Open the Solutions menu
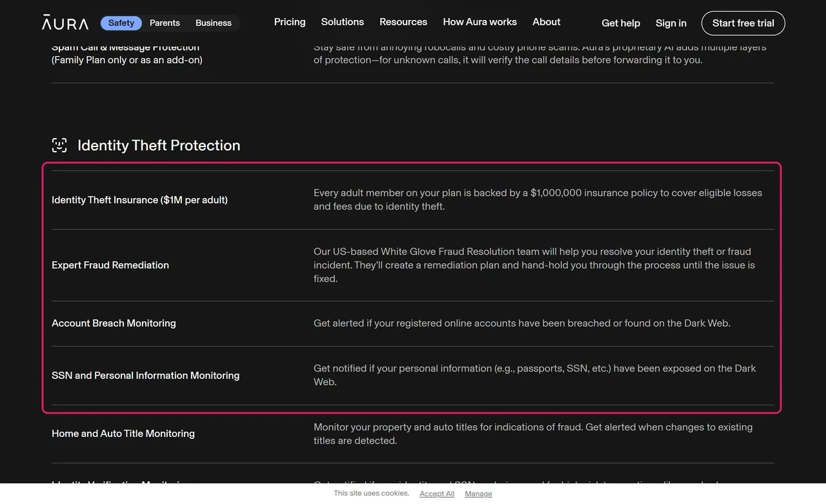Viewport: 826px width, 504px height. click(343, 22)
